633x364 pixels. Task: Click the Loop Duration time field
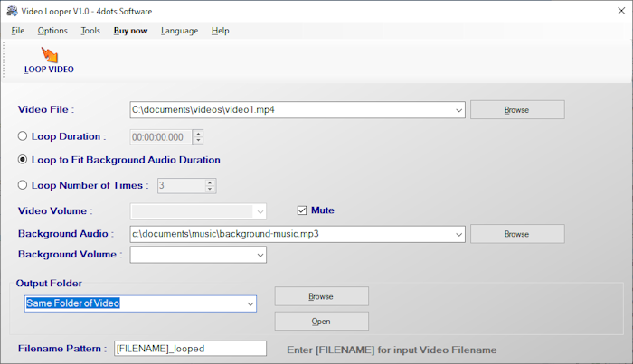[x=161, y=137]
